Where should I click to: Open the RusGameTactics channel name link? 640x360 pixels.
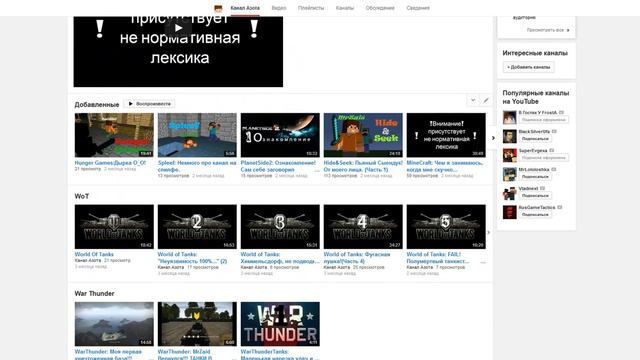click(x=537, y=207)
